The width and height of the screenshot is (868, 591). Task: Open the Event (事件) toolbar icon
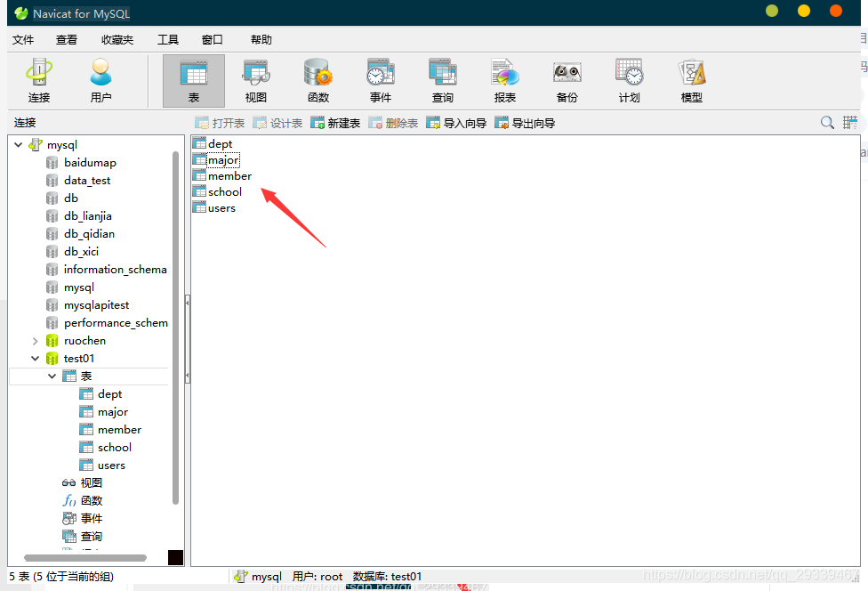pos(381,81)
